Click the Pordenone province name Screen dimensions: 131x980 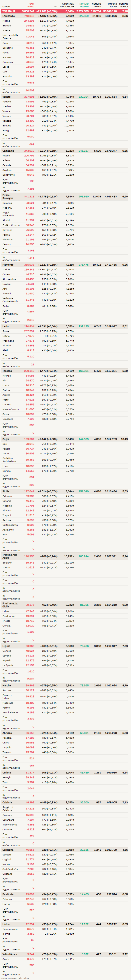[x=8, y=616]
